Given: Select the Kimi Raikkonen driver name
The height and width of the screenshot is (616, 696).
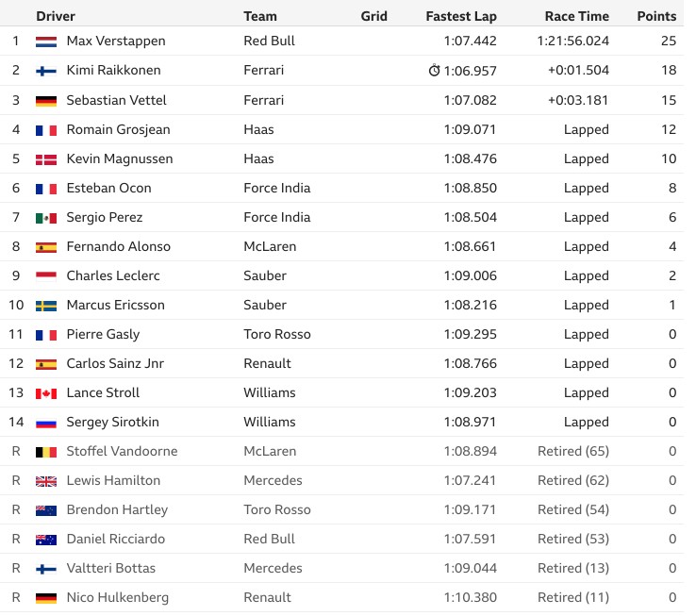Looking at the screenshot, I should [113, 70].
